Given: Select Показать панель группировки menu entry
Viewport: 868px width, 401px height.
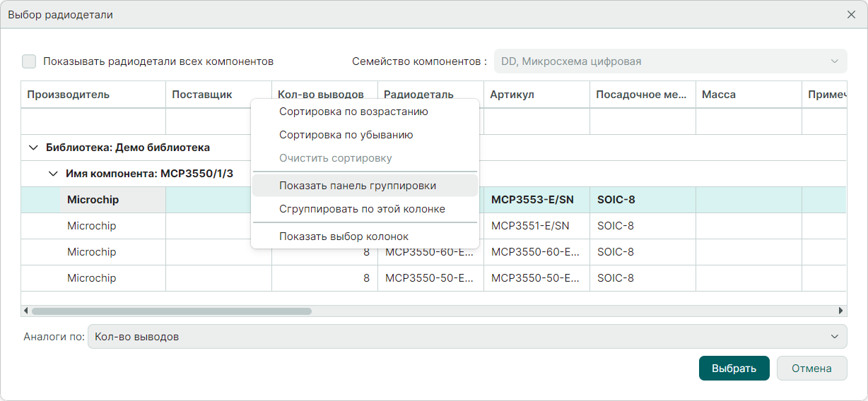Looking at the screenshot, I should pyautogui.click(x=358, y=186).
